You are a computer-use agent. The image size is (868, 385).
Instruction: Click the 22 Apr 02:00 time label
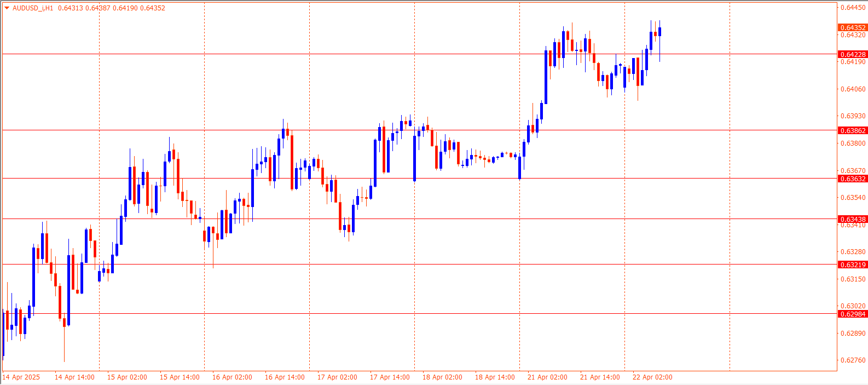652,377
